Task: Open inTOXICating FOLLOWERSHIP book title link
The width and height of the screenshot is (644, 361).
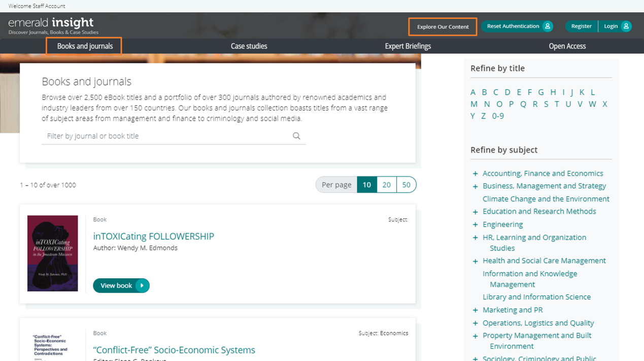Action: click(154, 236)
